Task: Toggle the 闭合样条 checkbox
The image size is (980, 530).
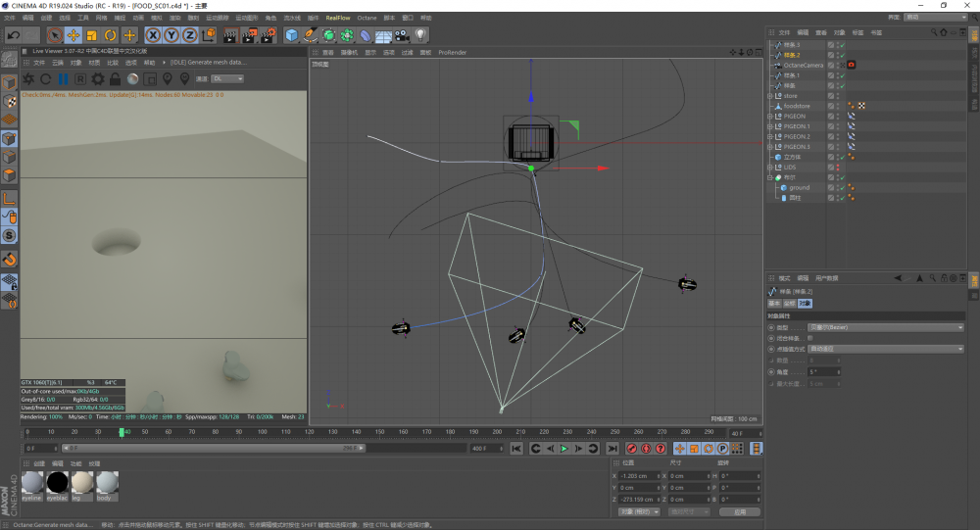Action: pos(809,338)
